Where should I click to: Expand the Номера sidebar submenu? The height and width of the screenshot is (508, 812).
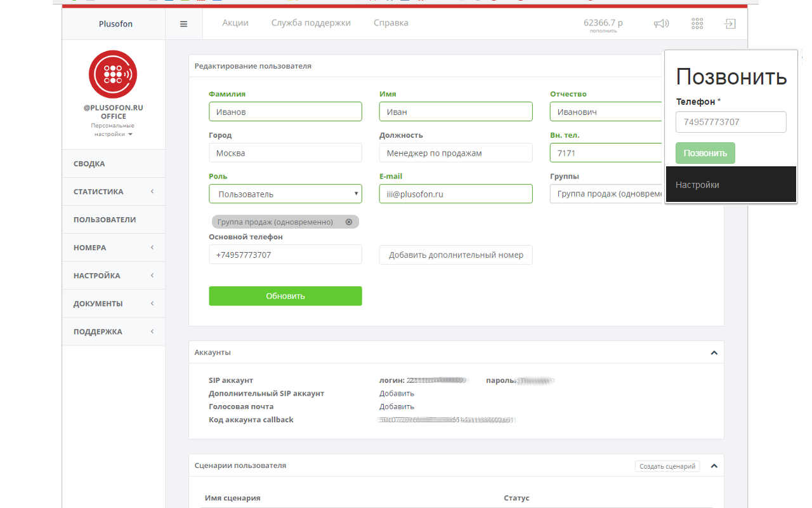click(152, 247)
